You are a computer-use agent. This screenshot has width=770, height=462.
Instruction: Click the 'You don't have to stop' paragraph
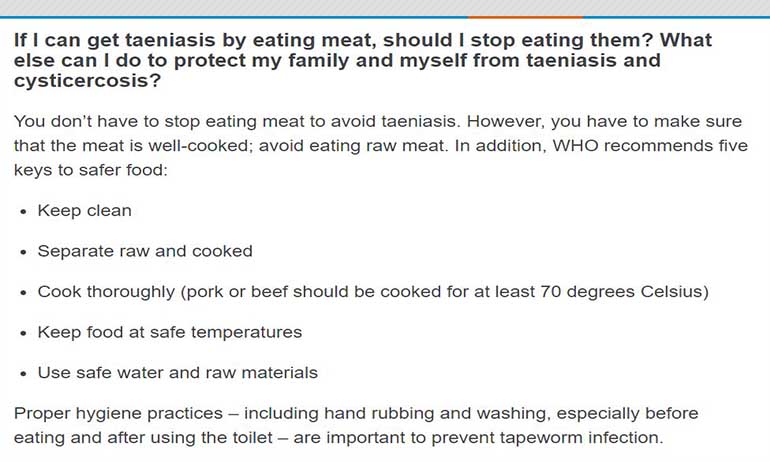(x=381, y=145)
